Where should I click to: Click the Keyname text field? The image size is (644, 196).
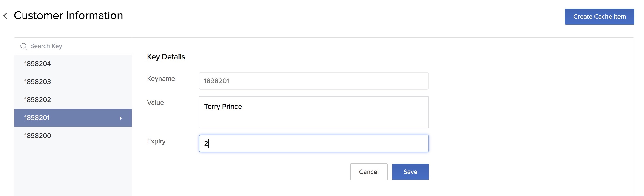[313, 81]
